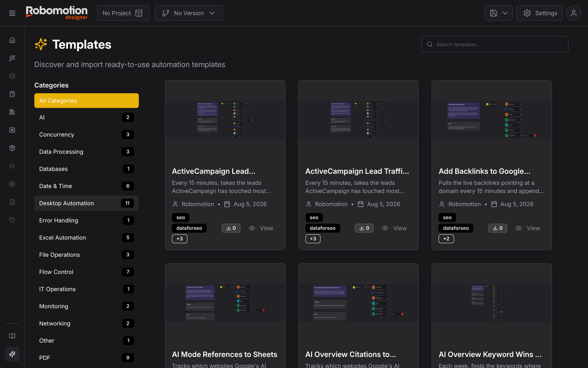Click the Add Backlinks card workflow thumbnail
The width and height of the screenshot is (588, 368).
[x=492, y=119]
